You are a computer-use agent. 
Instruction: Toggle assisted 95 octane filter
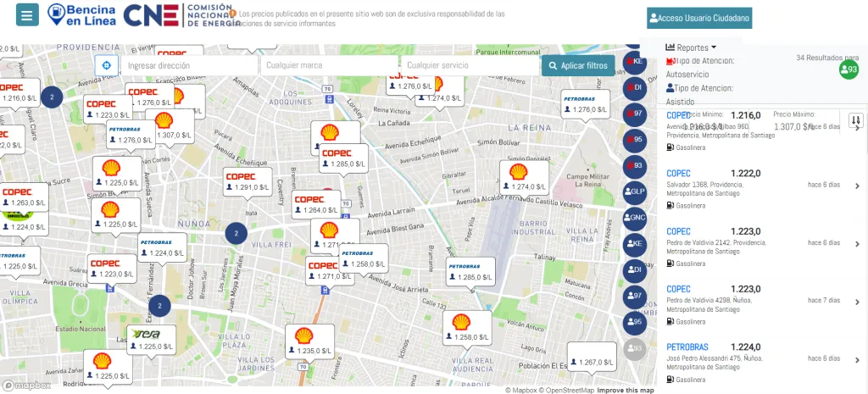click(x=635, y=322)
